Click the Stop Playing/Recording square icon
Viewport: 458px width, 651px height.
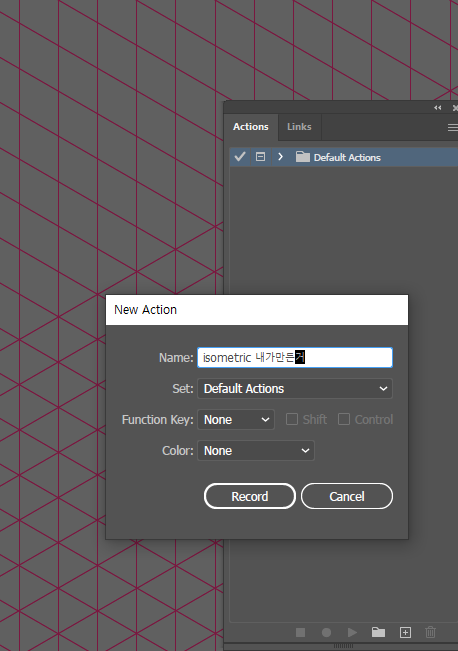pyautogui.click(x=300, y=632)
